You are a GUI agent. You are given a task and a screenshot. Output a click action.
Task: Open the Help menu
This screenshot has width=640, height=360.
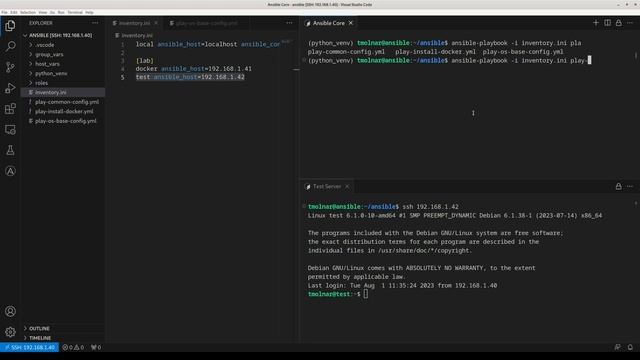click(89, 12)
